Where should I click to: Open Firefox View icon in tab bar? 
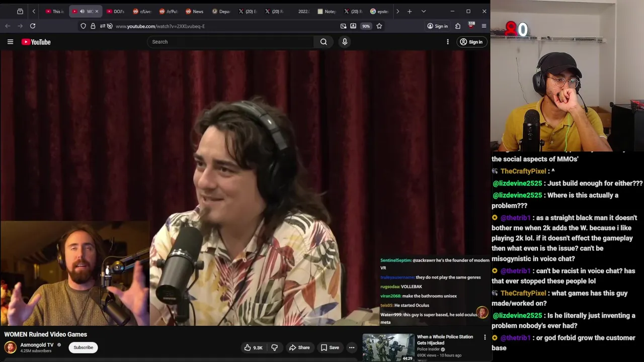[20, 11]
